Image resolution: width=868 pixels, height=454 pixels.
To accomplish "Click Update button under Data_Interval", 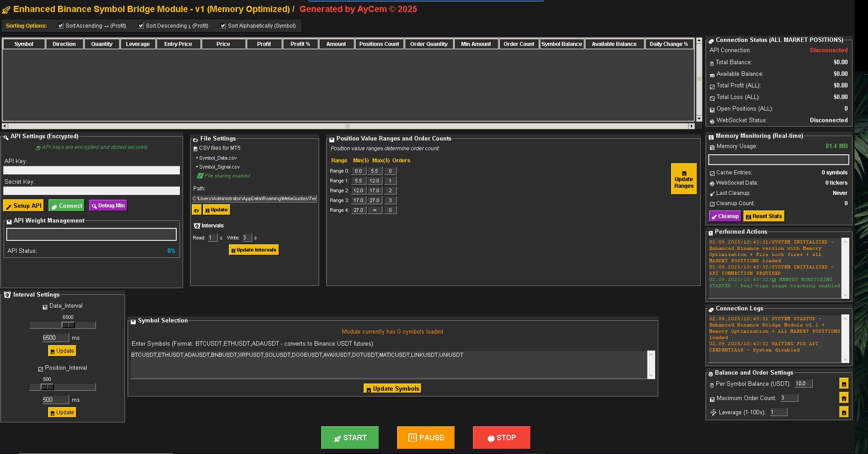I will click(62, 351).
